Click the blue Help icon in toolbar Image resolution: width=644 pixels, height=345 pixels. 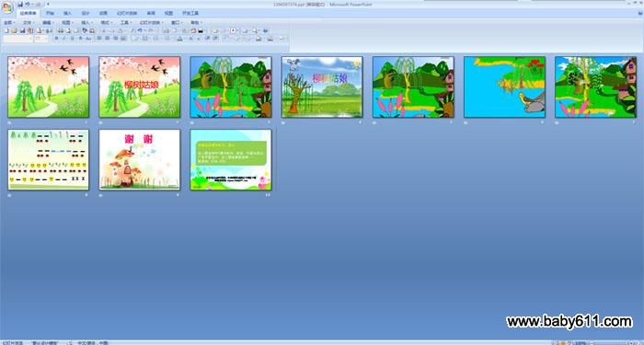point(265,30)
